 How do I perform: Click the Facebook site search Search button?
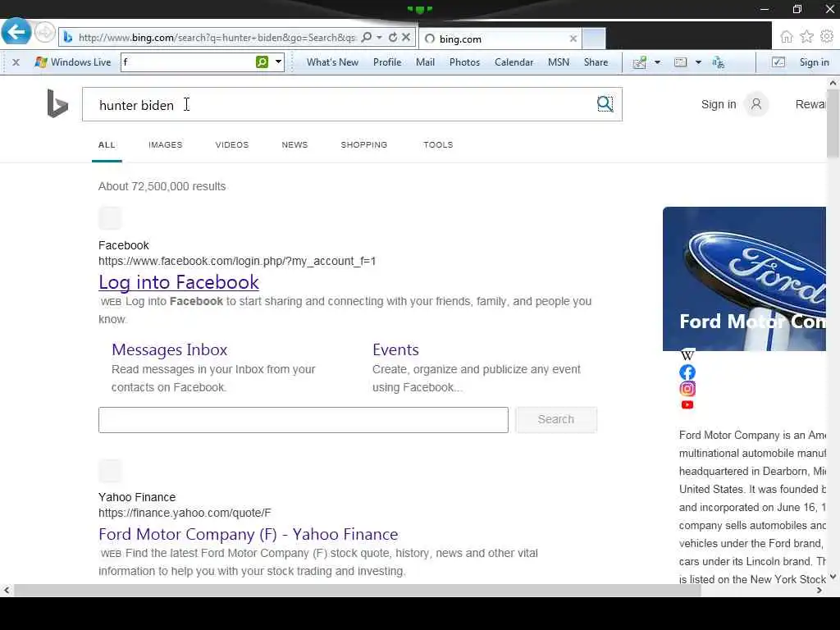click(x=556, y=419)
